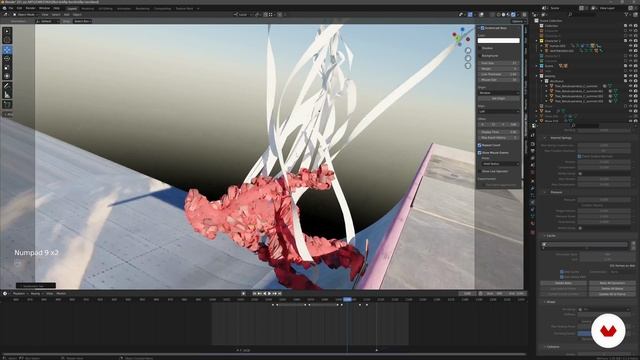The image size is (640, 360).
Task: Toggle the Show Mouse Events checkbox
Action: tap(480, 152)
